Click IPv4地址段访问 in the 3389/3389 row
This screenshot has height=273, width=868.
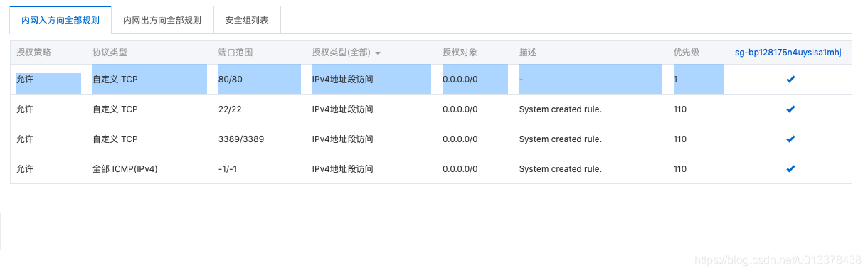[x=343, y=139]
